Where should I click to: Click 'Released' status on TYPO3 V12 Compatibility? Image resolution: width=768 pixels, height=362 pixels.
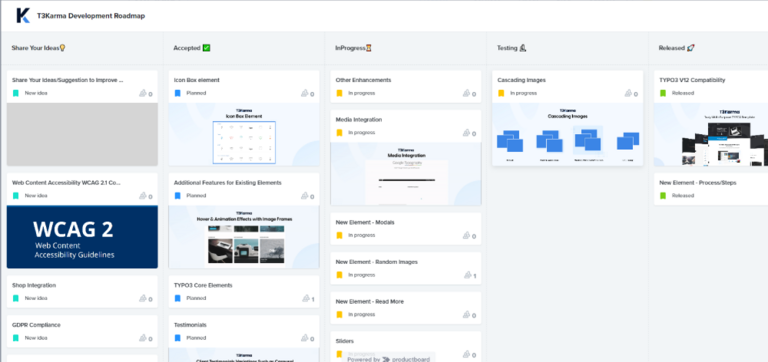tap(683, 93)
